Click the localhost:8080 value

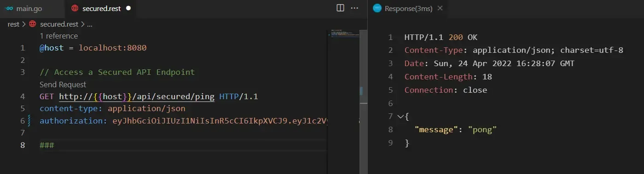click(113, 48)
